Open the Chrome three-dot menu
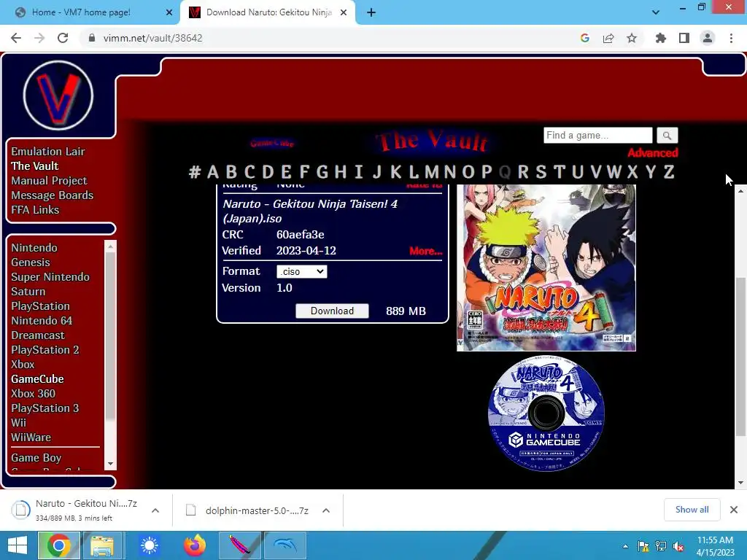The height and width of the screenshot is (560, 747). (x=731, y=38)
